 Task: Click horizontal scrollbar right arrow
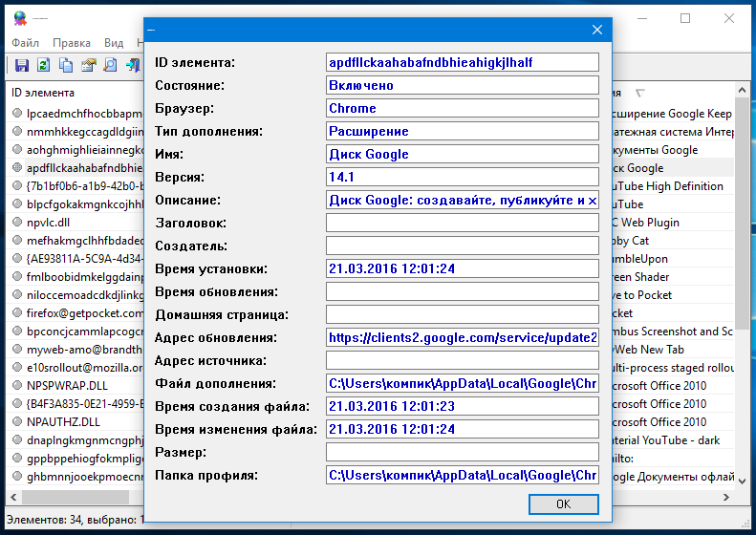coord(726,497)
